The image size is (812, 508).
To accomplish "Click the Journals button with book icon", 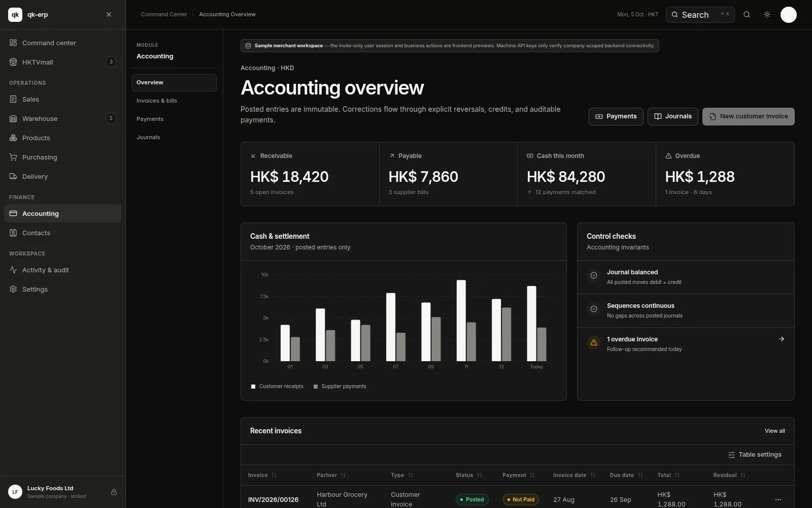I will tap(673, 116).
